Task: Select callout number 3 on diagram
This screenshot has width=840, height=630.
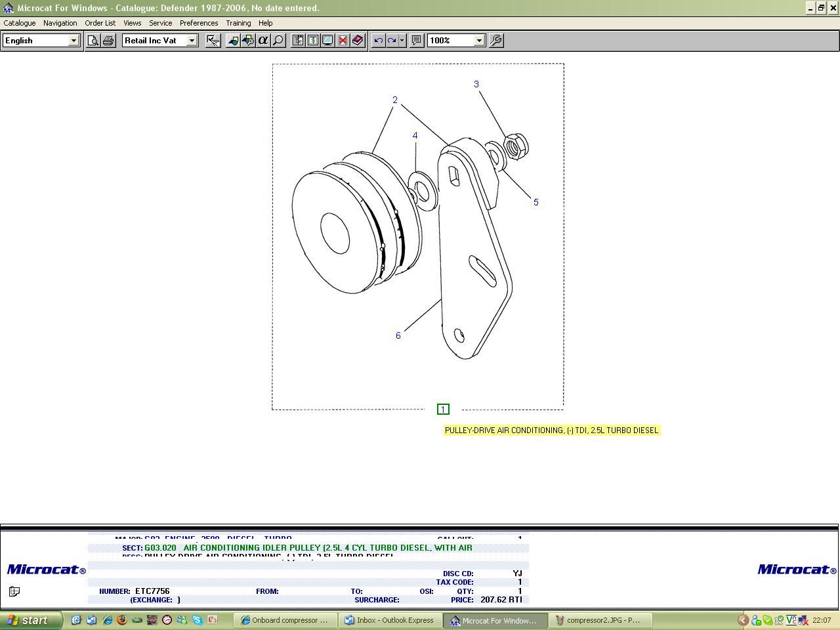Action: click(x=476, y=84)
